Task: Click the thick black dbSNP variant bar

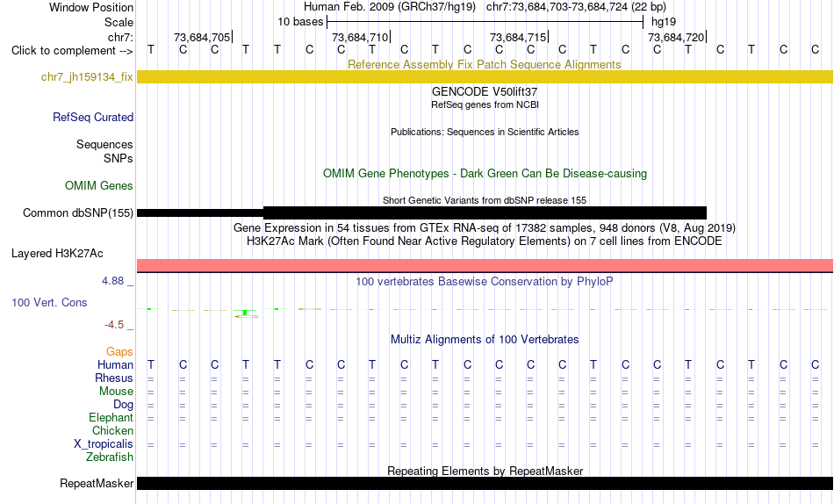Action: click(485, 212)
